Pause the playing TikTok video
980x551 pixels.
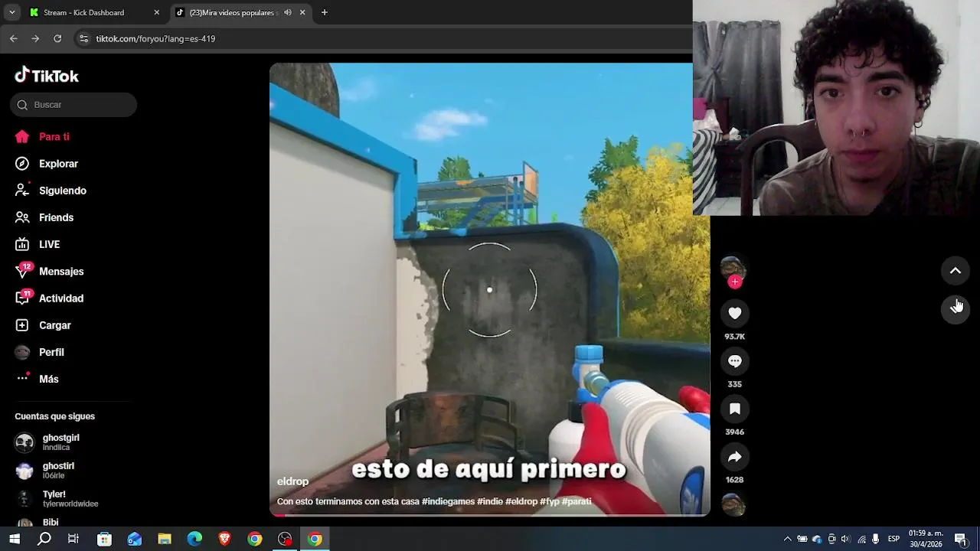click(489, 289)
